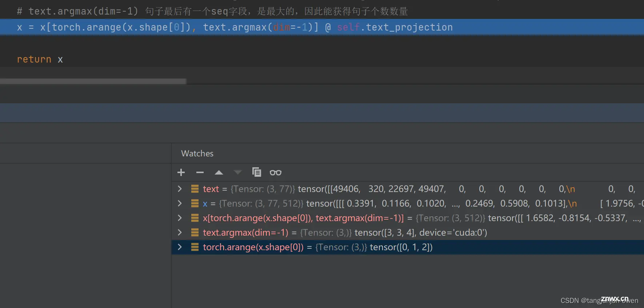Select text.argmax(dim=-1) tensor([3, 3, 4]) watch
644x308 pixels.
pyautogui.click(x=408, y=232)
